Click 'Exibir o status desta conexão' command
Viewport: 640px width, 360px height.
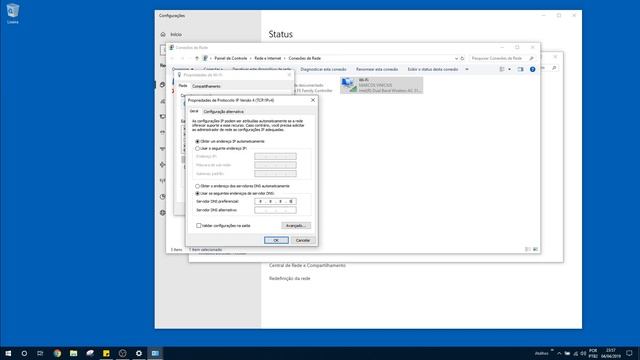coord(433,69)
